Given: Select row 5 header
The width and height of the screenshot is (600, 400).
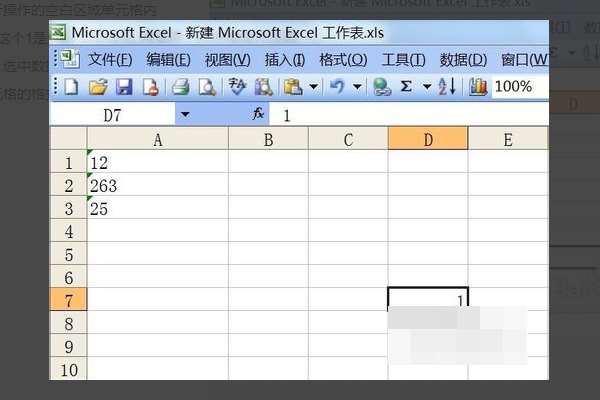Looking at the screenshot, I should (68, 253).
